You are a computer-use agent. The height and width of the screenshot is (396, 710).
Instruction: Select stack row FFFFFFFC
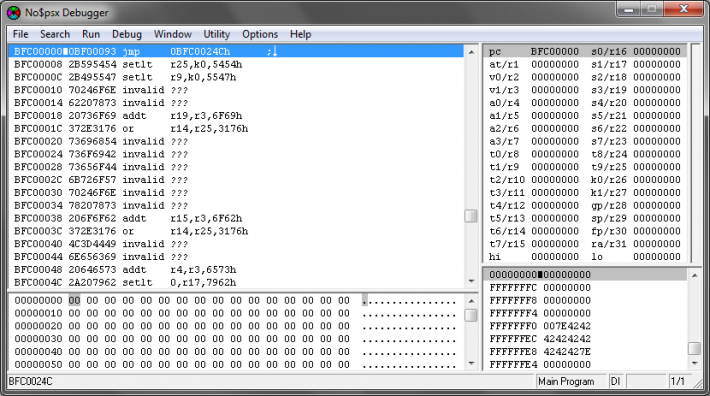585,287
